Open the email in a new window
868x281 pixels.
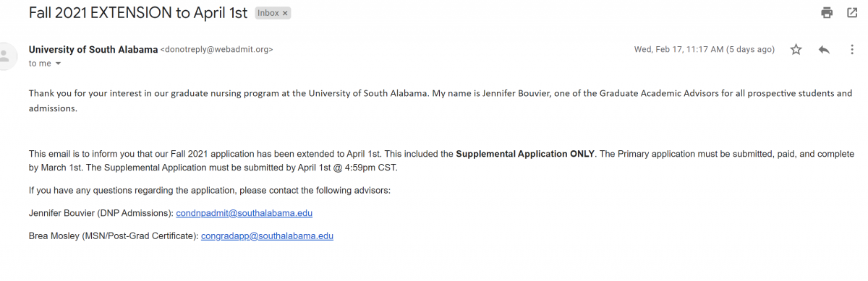852,13
